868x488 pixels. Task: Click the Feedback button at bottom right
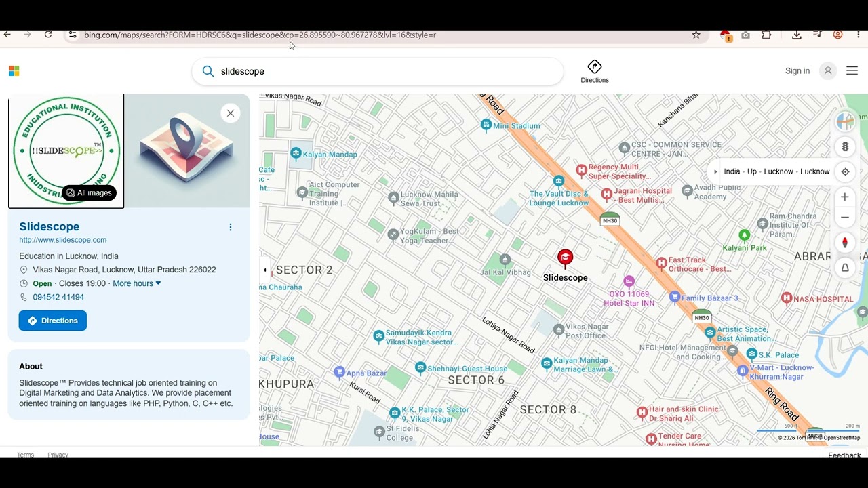(x=844, y=455)
